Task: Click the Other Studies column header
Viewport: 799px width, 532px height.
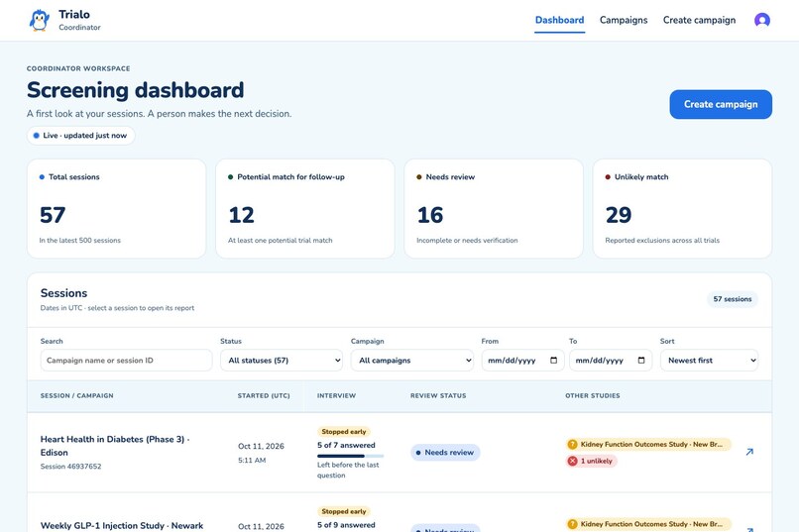Action: (593, 395)
